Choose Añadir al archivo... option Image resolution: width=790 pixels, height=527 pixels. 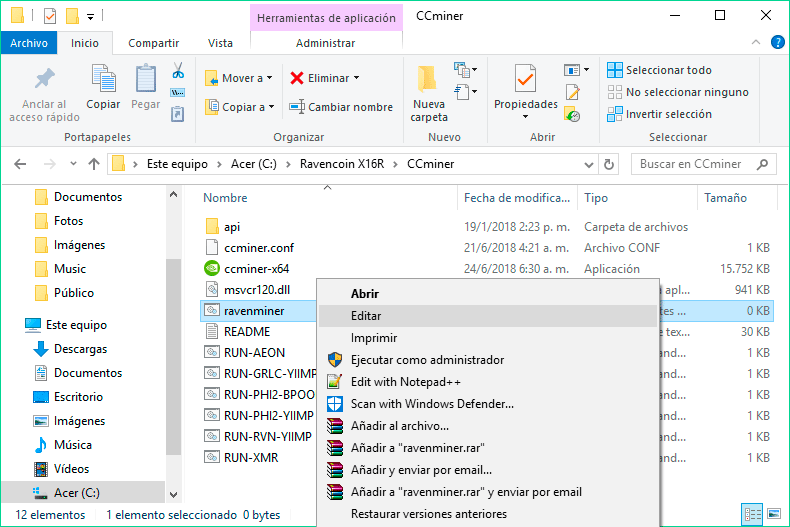pos(488,426)
